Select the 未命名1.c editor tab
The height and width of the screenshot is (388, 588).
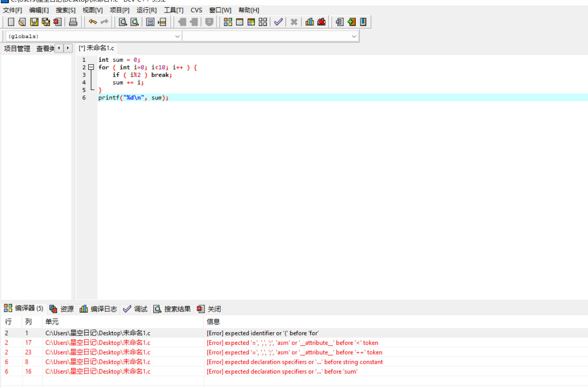(96, 48)
